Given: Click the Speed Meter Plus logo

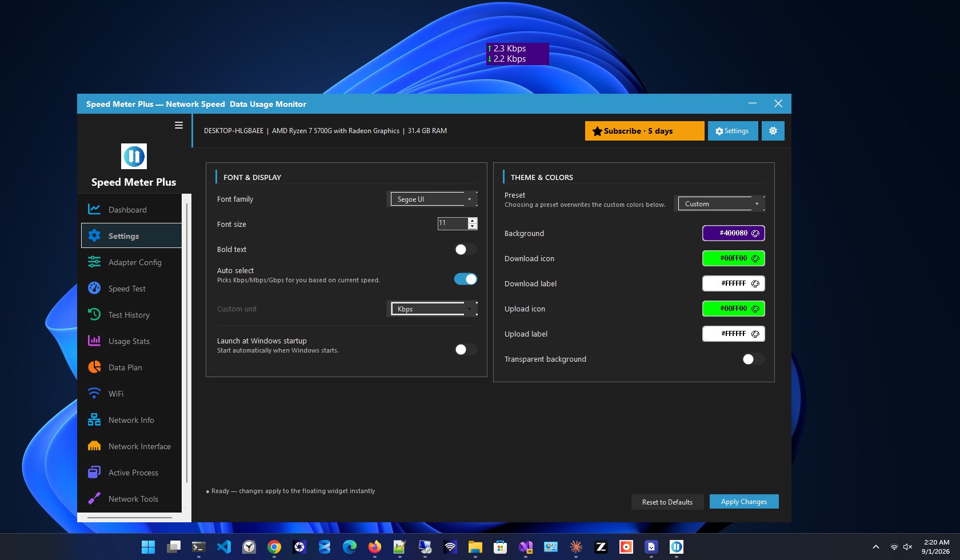Looking at the screenshot, I should 134,156.
